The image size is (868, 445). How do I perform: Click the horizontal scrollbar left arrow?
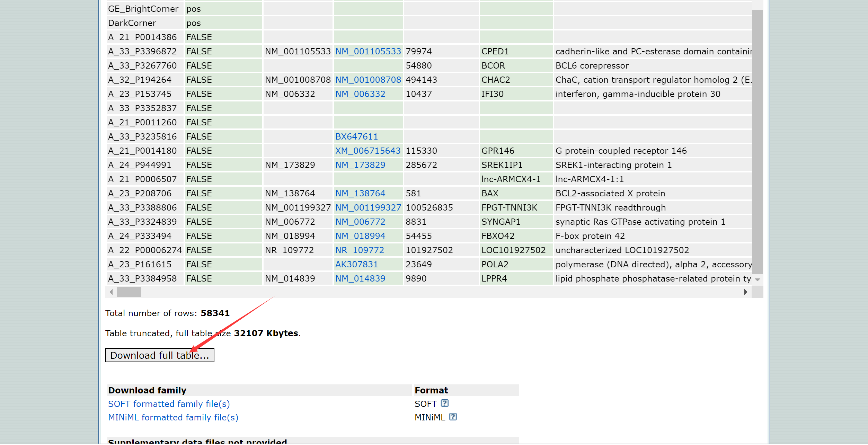point(111,292)
